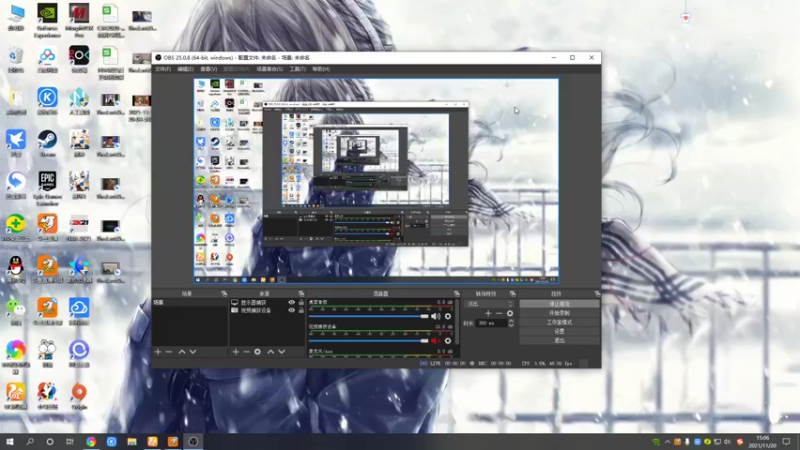Click the OBS preview canvas
This screenshot has width=800, height=450.
coord(376,181)
